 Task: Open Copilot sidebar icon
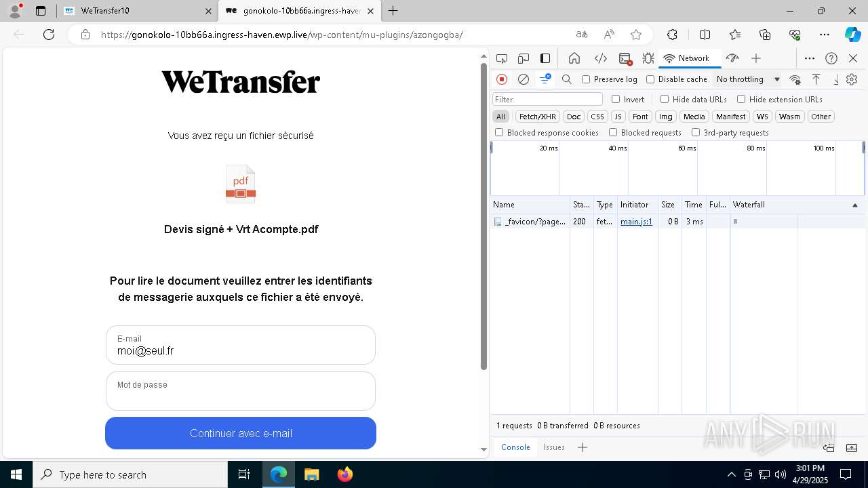tap(852, 35)
